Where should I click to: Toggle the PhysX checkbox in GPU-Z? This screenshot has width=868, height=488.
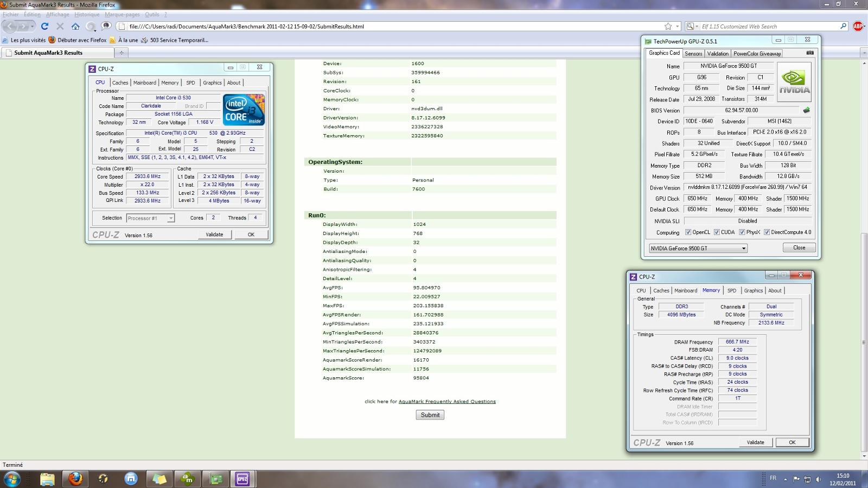click(x=742, y=232)
